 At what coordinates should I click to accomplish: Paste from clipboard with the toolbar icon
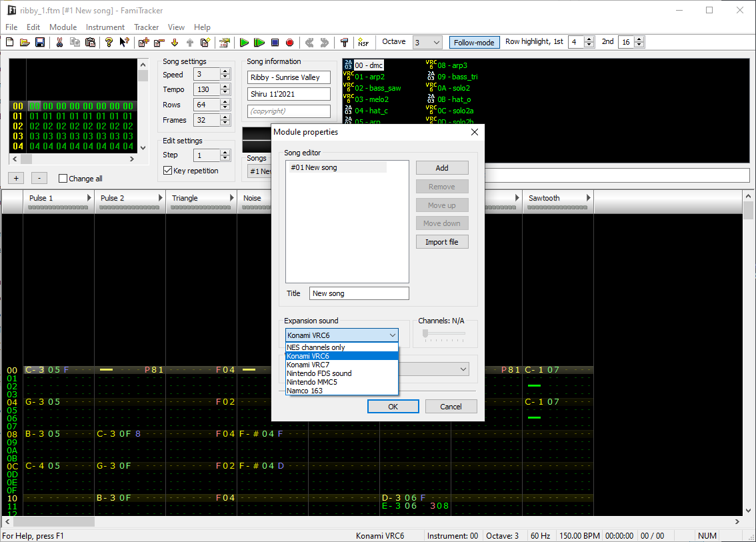pos(90,43)
